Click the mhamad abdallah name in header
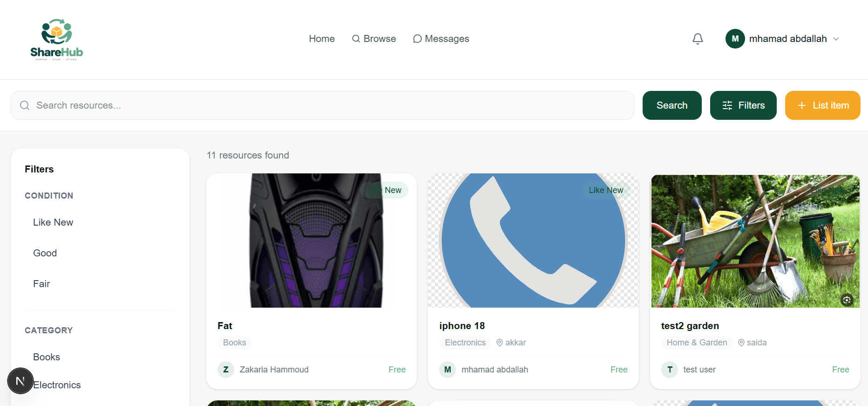The image size is (868, 406). pyautogui.click(x=788, y=39)
